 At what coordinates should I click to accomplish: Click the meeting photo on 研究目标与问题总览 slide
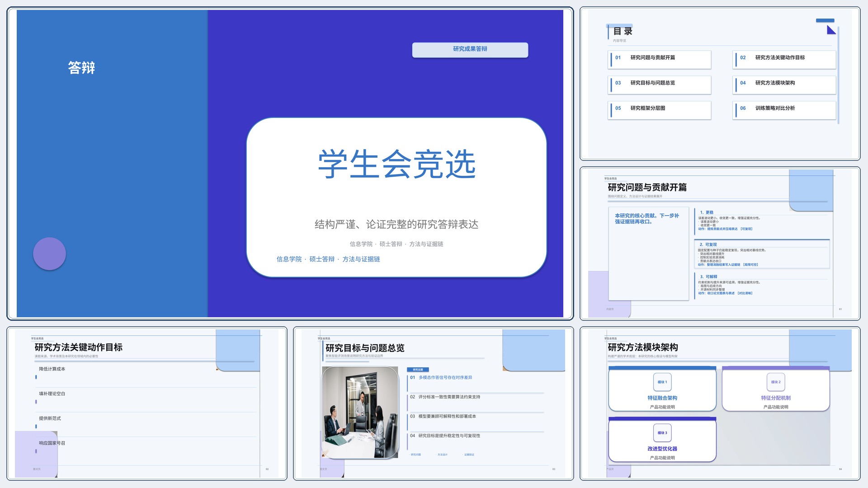coord(360,413)
